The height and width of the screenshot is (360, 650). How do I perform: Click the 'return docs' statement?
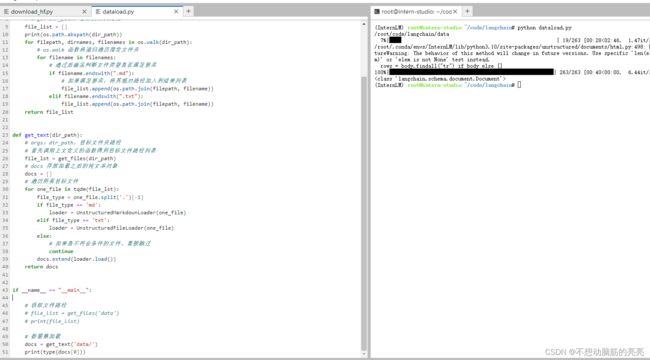click(41, 267)
